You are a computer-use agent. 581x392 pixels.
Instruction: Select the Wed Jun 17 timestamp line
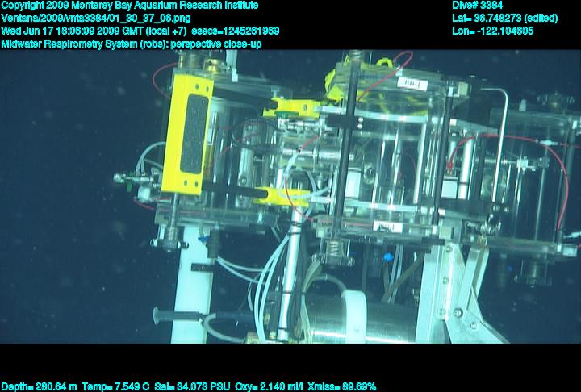coord(140,31)
